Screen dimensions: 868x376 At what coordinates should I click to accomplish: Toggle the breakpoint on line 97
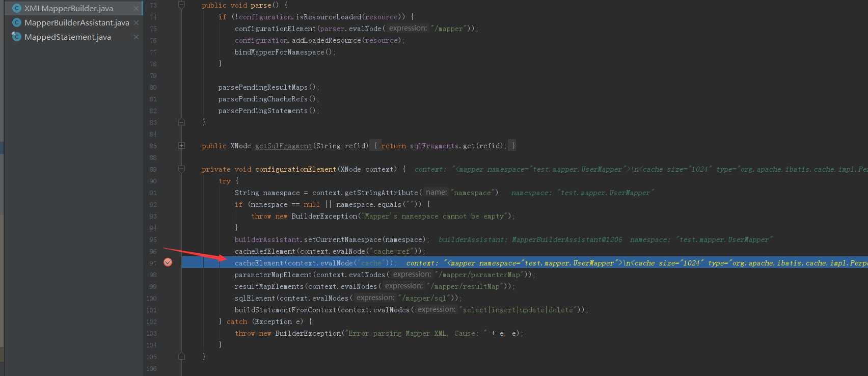click(x=168, y=262)
